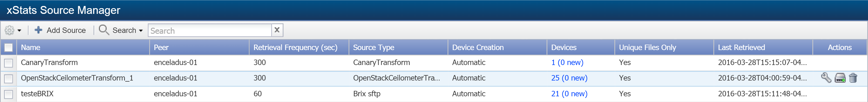The width and height of the screenshot is (868, 102).
Task: Open the 25 (0 new) devices link
Action: [569, 78]
